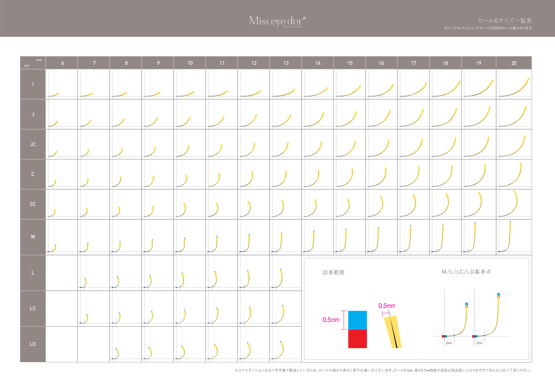Select the LC curl row header
The width and height of the screenshot is (555, 392).
[x=33, y=308]
